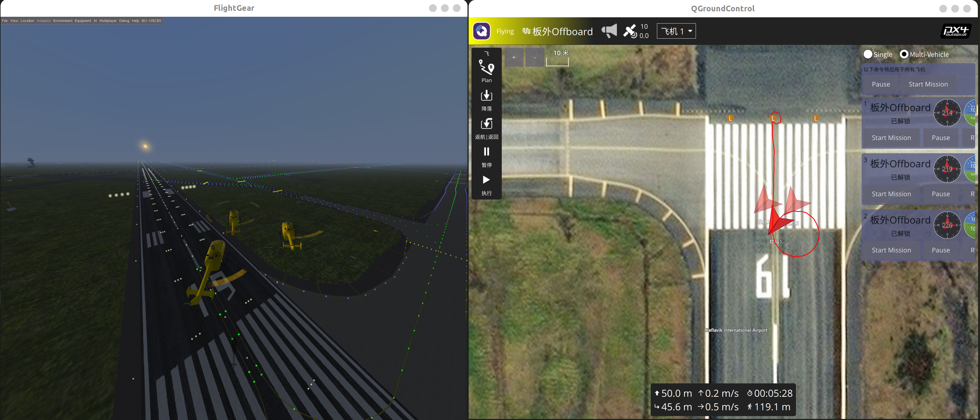Zoom in the map with plus button

pos(514,57)
